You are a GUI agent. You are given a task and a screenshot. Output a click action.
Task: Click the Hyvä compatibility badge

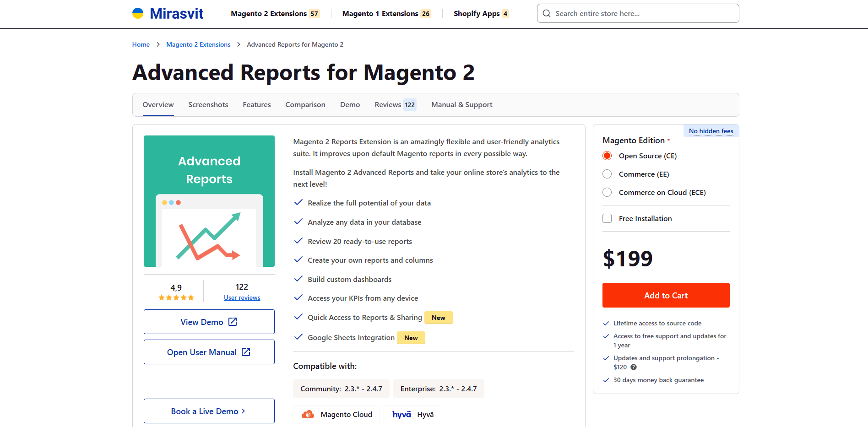[x=412, y=414]
